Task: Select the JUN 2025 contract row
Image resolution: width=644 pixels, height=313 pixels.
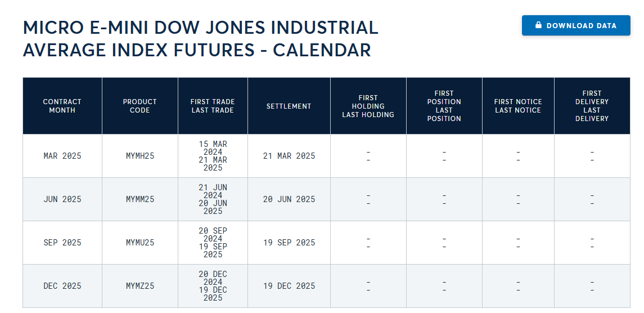Action: (x=327, y=199)
